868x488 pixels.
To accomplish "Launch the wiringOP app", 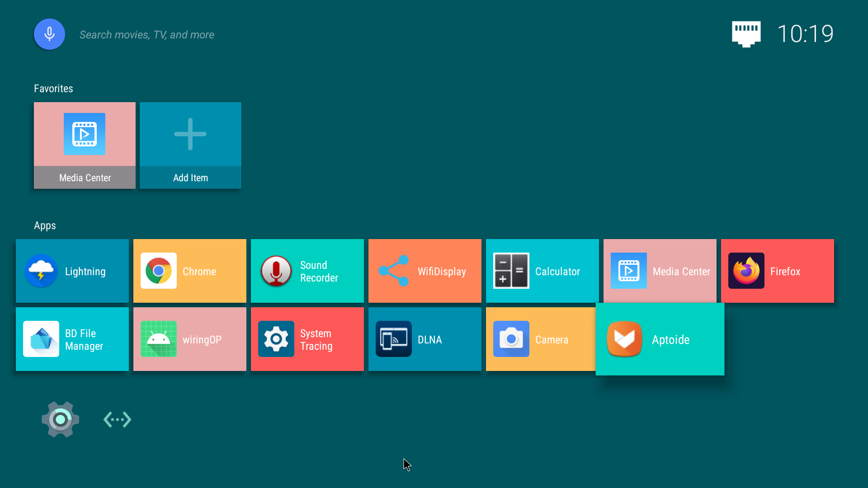I will pos(190,339).
